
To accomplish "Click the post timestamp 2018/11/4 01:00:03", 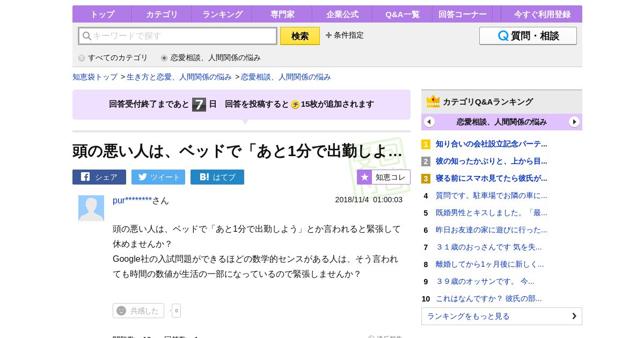I will point(369,200).
